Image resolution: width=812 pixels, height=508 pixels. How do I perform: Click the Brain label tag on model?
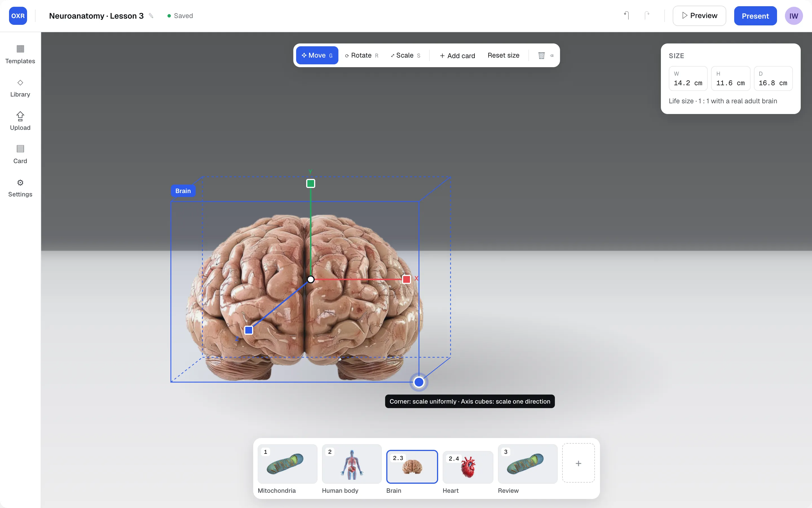(x=183, y=191)
